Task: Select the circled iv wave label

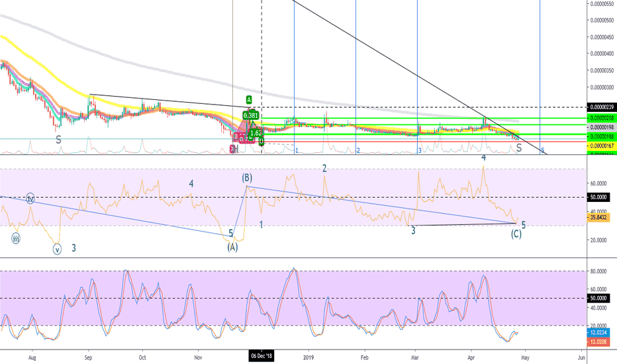Action: coord(30,199)
